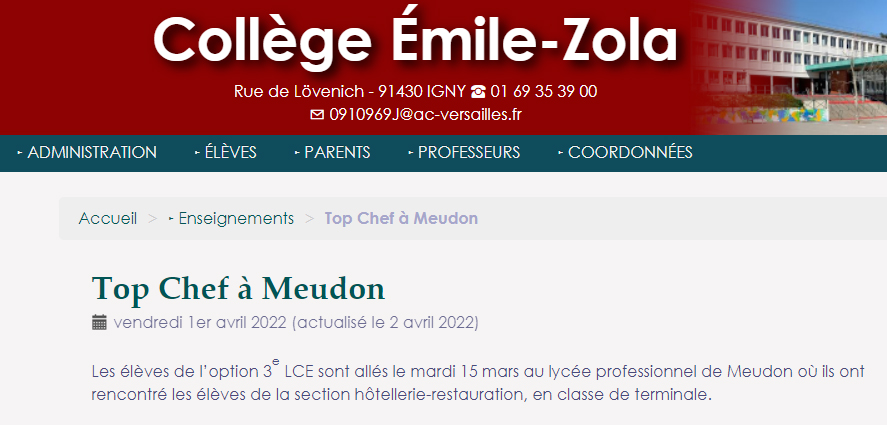Go to Accueil in the breadcrumb
The height and width of the screenshot is (425, 887).
point(108,218)
